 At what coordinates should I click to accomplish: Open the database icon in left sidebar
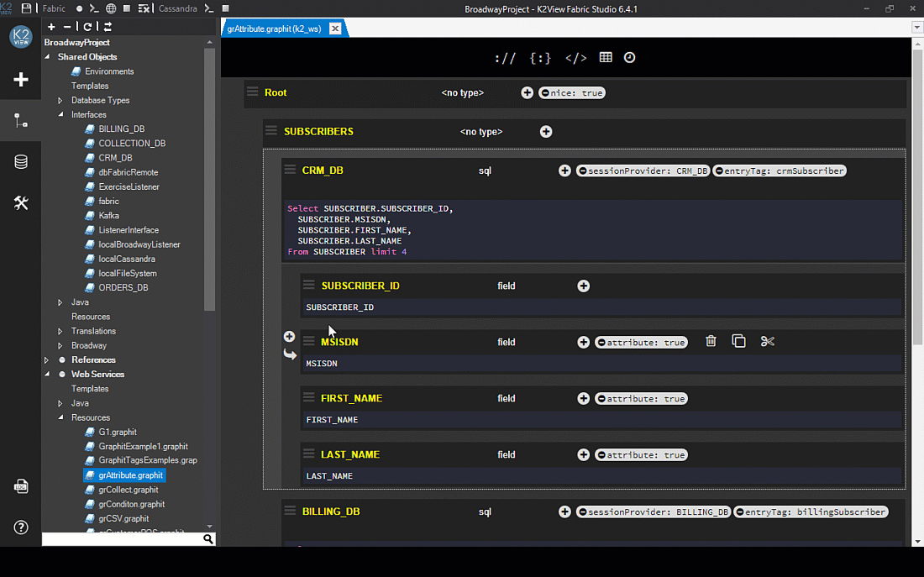(21, 161)
